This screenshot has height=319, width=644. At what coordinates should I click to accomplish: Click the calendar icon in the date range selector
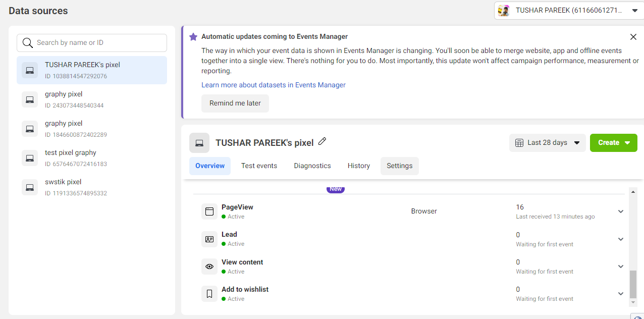[x=519, y=142]
